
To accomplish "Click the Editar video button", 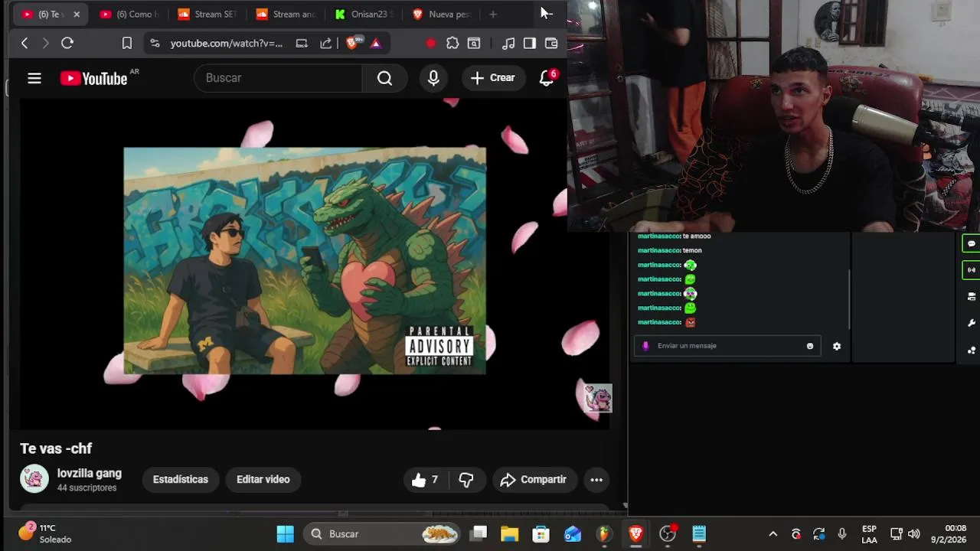I will point(263,479).
